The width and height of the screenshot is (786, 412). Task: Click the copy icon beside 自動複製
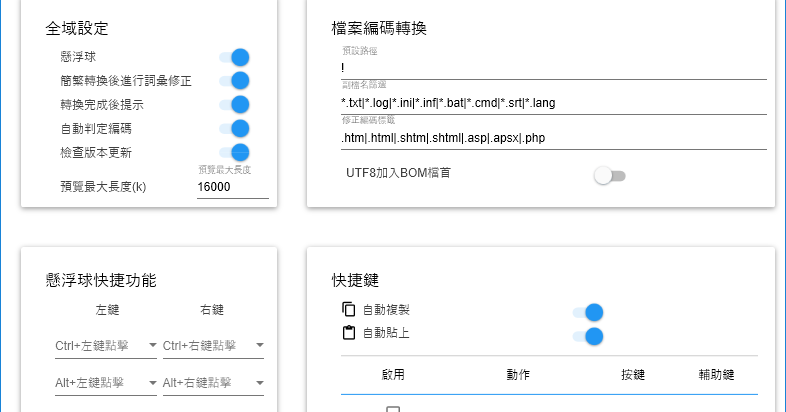(x=348, y=309)
